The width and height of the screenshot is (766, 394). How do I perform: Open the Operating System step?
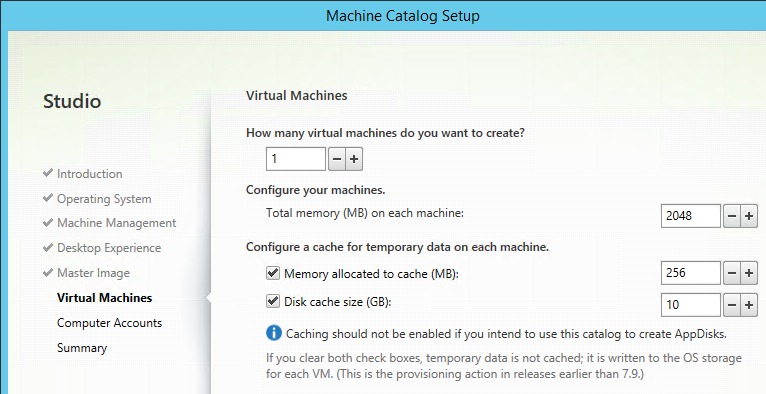tap(104, 199)
